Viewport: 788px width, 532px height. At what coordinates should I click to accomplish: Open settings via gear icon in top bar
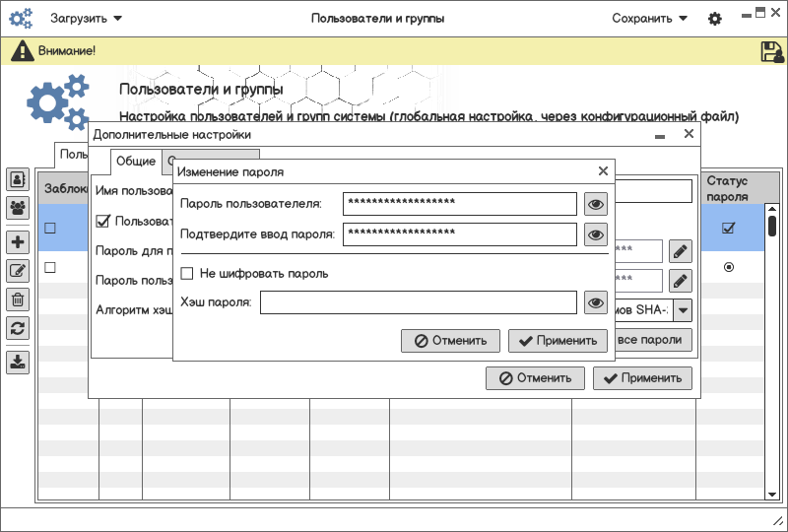pyautogui.click(x=715, y=19)
